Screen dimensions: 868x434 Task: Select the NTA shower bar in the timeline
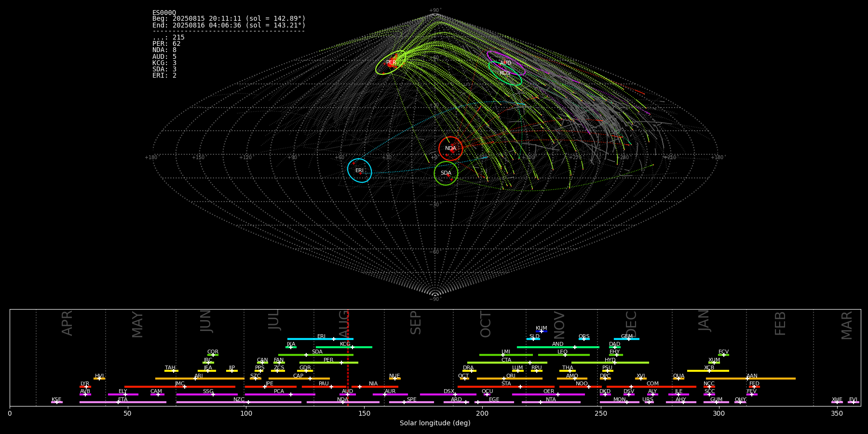pyautogui.click(x=551, y=402)
